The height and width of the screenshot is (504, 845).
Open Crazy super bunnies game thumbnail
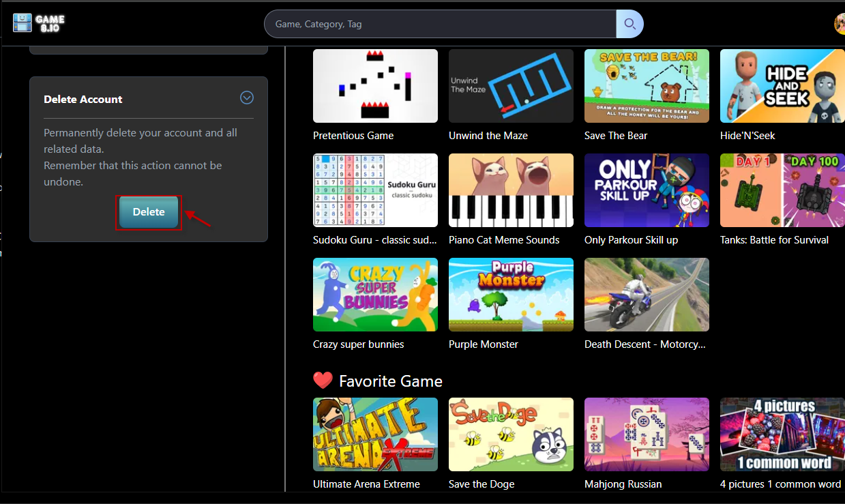pyautogui.click(x=375, y=295)
